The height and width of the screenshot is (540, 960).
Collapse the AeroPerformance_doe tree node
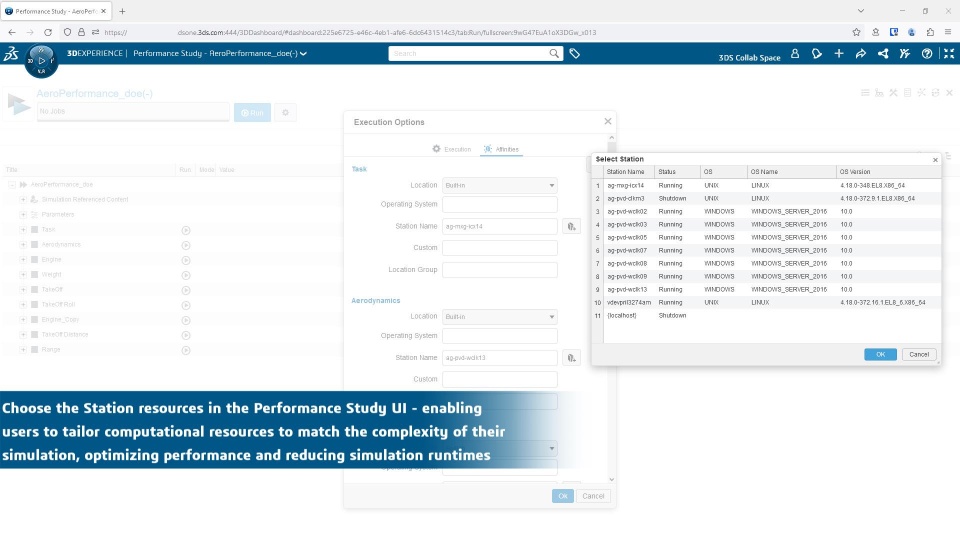point(12,184)
